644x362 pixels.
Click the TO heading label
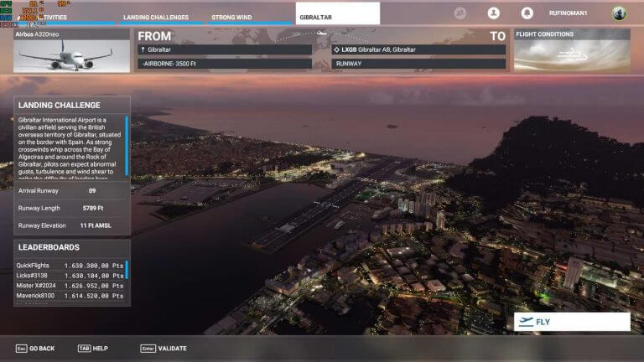click(x=497, y=36)
